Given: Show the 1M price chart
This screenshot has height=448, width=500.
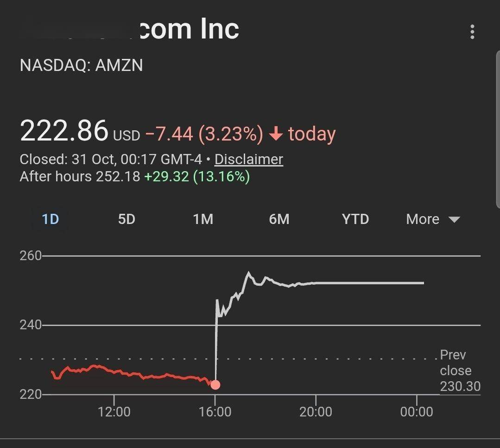Looking at the screenshot, I should 203,219.
